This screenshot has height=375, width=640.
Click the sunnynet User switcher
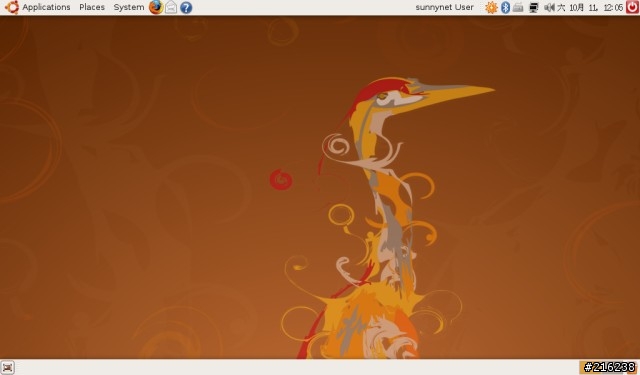(444, 7)
